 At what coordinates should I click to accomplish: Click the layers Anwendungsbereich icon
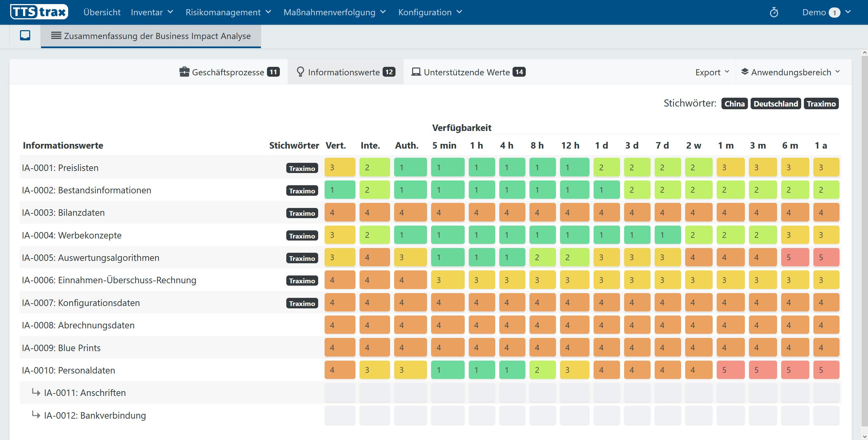[745, 72]
